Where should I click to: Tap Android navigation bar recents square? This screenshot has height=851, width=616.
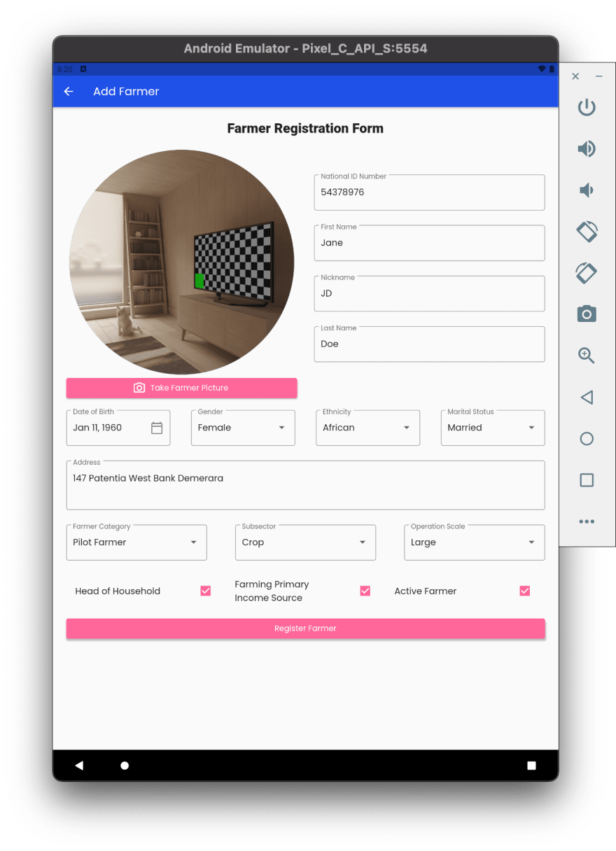[x=531, y=766]
